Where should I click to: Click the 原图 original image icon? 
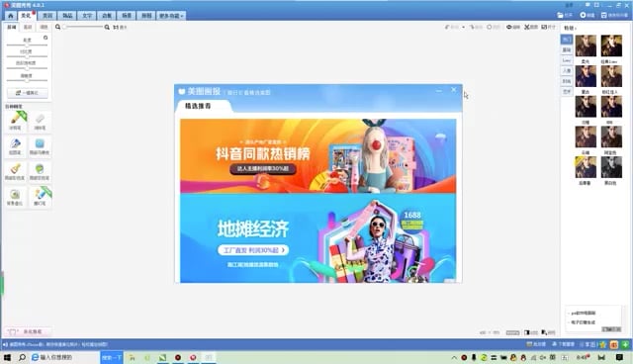(494, 27)
